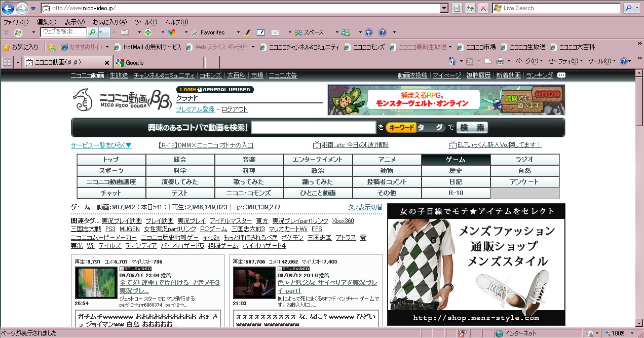Stop loading with the red X icon
Screen dimensions: 644x338
coord(483,8)
